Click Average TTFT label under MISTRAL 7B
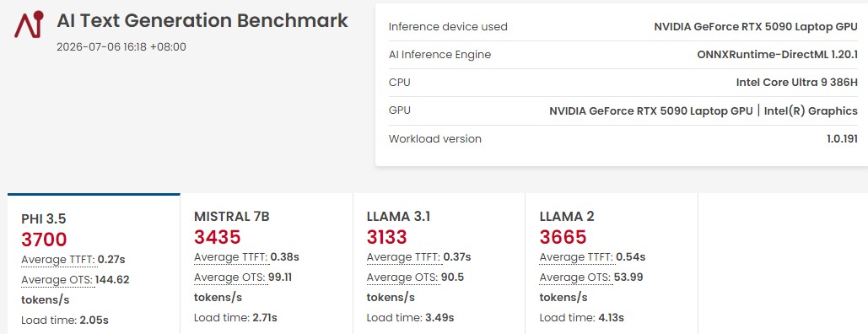Viewport: 868px width, 334px height. 231,257
